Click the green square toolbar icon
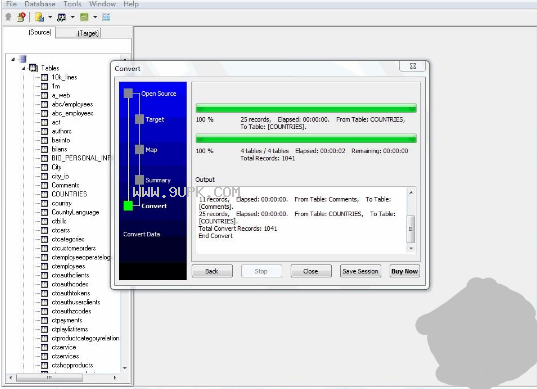 tap(84, 17)
